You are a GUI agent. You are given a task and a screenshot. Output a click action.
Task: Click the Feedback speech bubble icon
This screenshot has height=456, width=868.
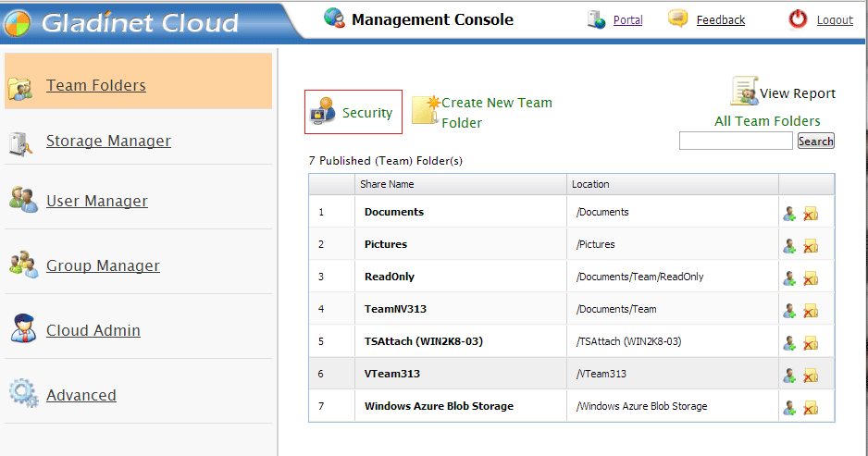678,19
